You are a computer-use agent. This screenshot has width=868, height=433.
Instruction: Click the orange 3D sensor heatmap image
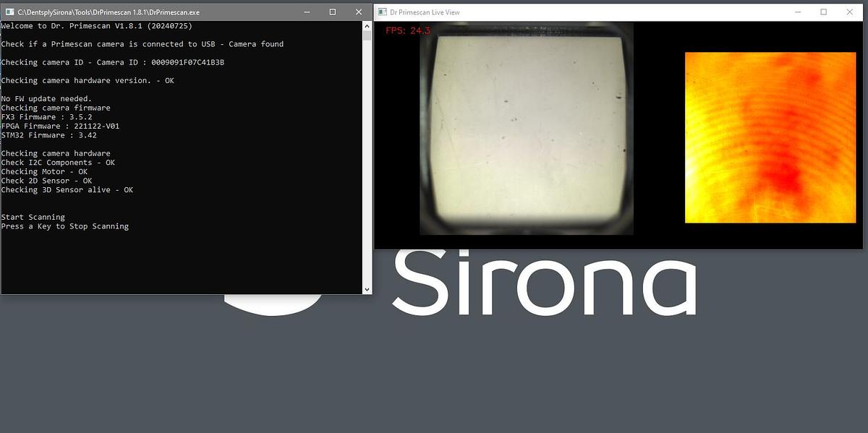click(770, 137)
